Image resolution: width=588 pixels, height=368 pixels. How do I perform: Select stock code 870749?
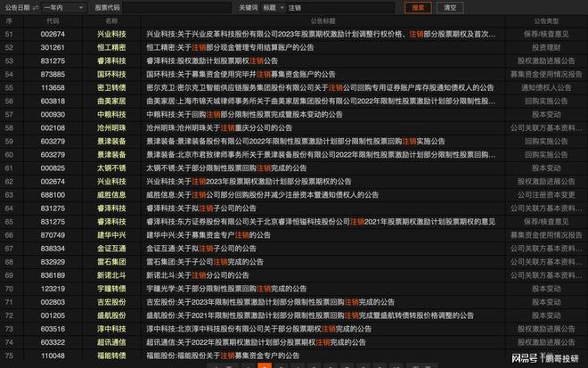pyautogui.click(x=53, y=235)
